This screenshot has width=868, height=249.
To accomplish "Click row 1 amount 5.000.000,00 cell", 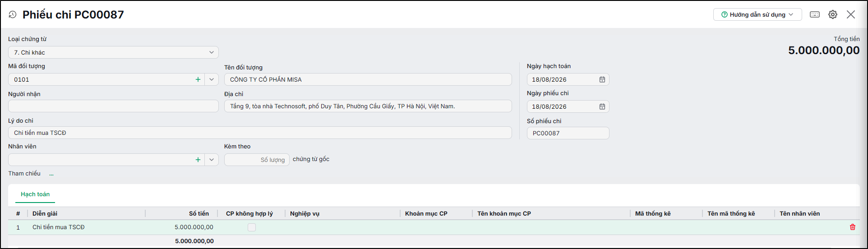I will pos(182,227).
